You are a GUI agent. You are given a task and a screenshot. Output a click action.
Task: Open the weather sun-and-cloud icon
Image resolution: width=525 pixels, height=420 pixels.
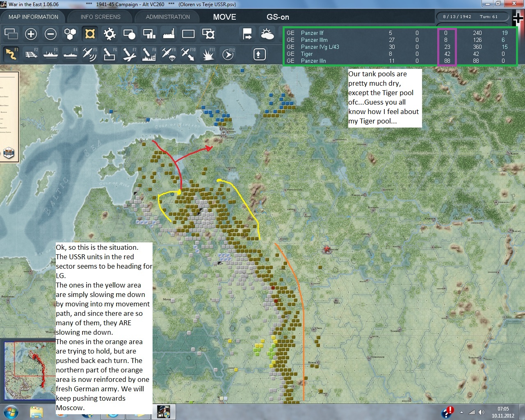[x=267, y=34]
